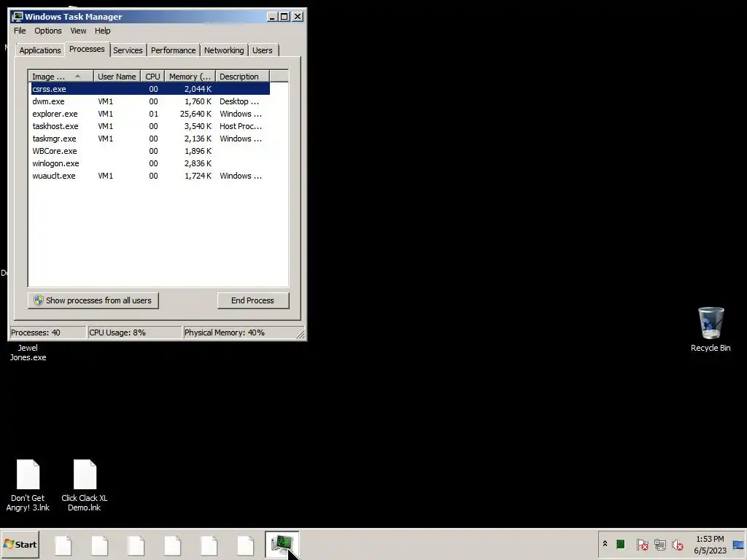747x560 pixels.
Task: Select the explorer.exe process row
Action: click(x=150, y=114)
